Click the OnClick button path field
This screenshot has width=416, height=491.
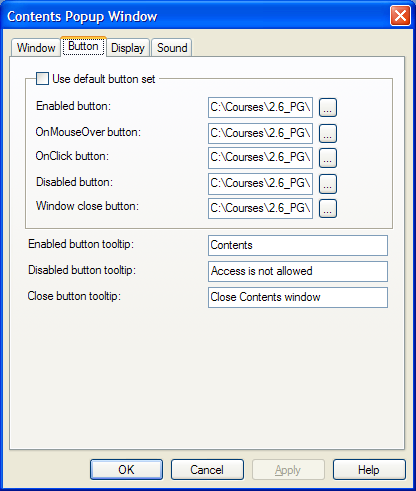click(260, 158)
